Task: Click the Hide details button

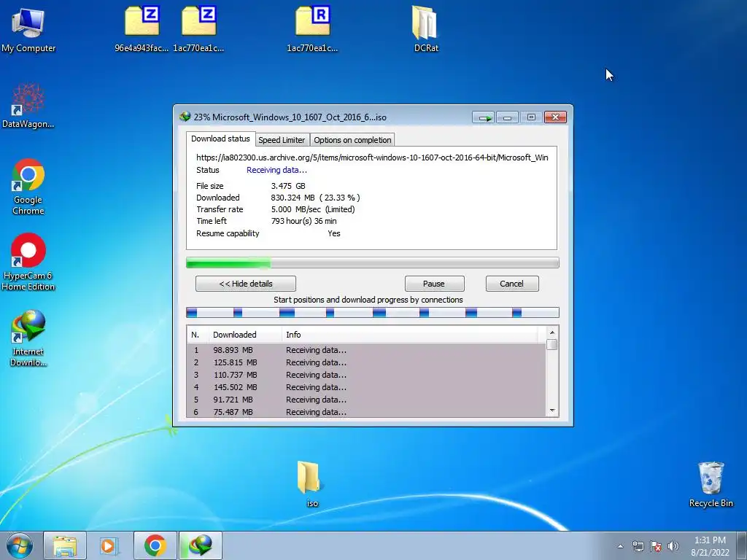Action: [x=245, y=284]
